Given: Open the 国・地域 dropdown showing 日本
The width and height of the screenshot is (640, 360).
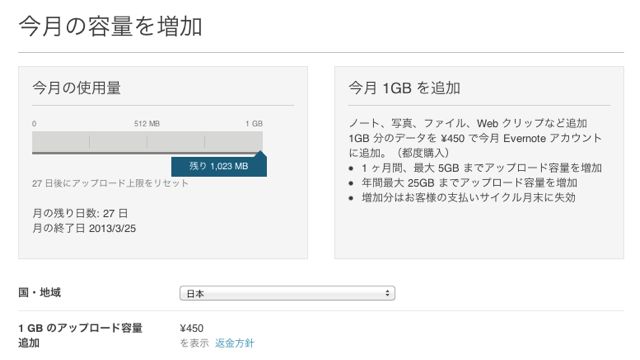Looking at the screenshot, I should pos(287,293).
